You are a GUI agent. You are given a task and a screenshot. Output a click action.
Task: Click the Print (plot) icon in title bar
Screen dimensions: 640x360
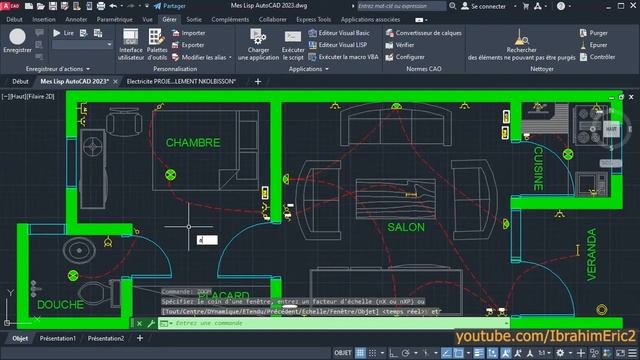tap(101, 6)
